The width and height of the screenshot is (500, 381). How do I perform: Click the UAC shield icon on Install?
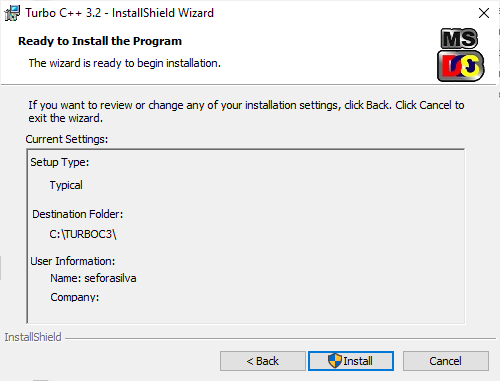(x=335, y=361)
